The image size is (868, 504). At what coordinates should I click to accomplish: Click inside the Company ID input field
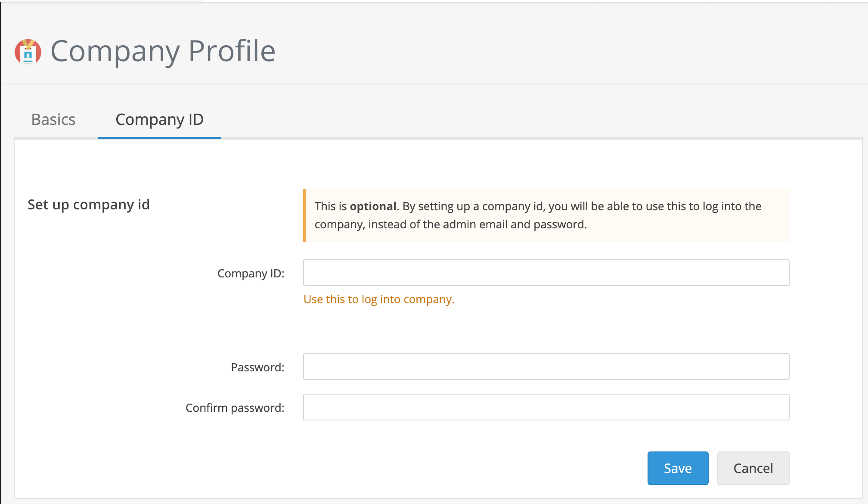pos(546,273)
